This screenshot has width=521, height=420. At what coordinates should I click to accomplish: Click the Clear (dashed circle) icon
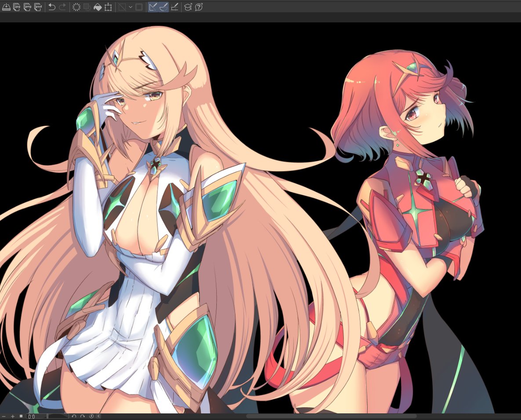pyautogui.click(x=77, y=7)
